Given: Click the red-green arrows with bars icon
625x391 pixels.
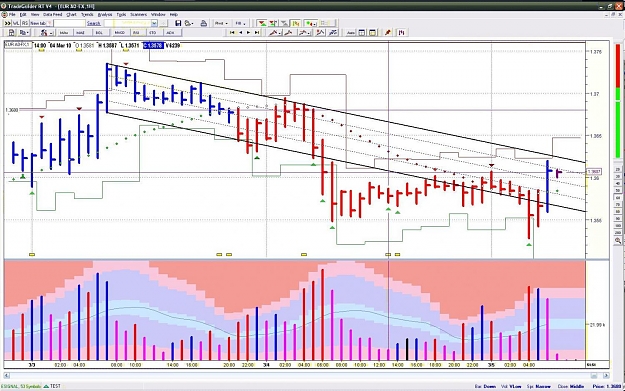Looking at the screenshot, I should (x=273, y=24).
